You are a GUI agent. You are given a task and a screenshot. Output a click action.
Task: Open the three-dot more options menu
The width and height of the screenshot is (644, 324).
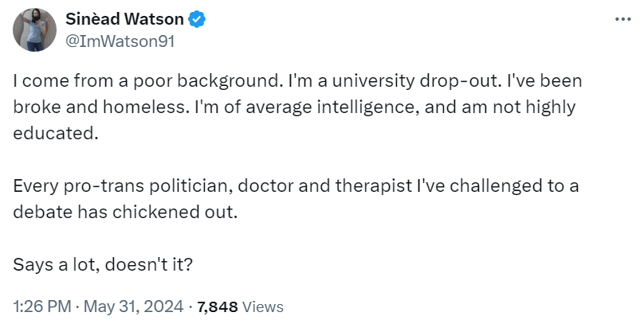tap(622, 19)
